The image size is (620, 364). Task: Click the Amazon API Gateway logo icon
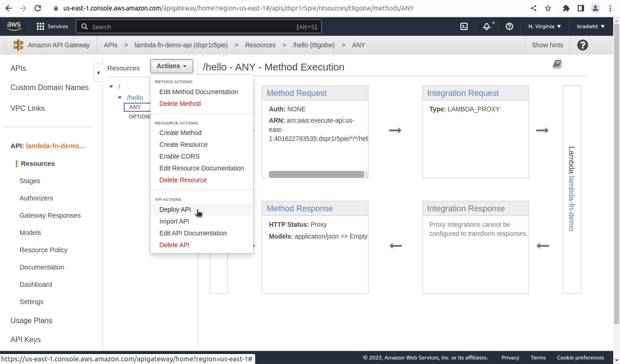point(18,45)
